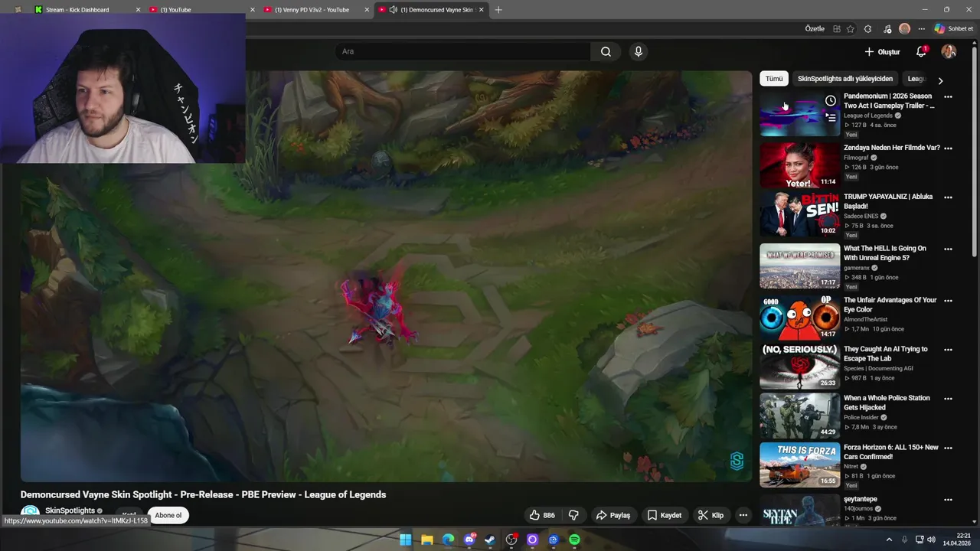Click the Özetle summarize button in address bar
The width and height of the screenshot is (980, 551).
pyautogui.click(x=815, y=29)
